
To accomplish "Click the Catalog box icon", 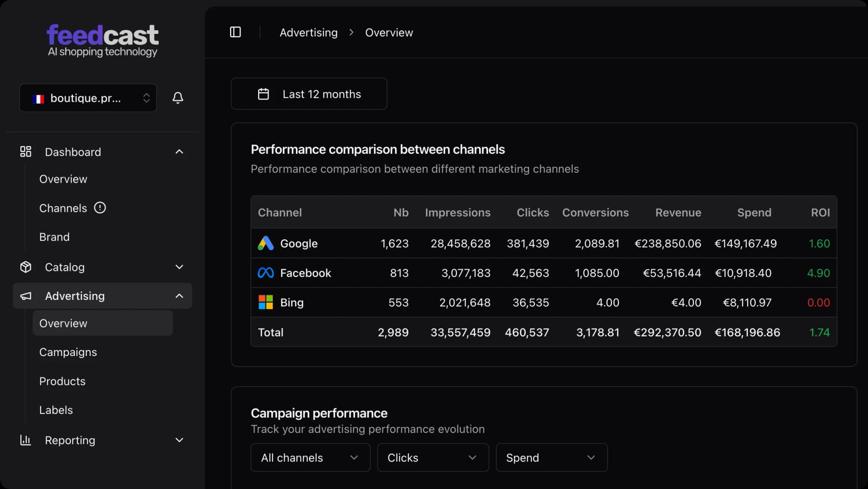I will click(26, 267).
